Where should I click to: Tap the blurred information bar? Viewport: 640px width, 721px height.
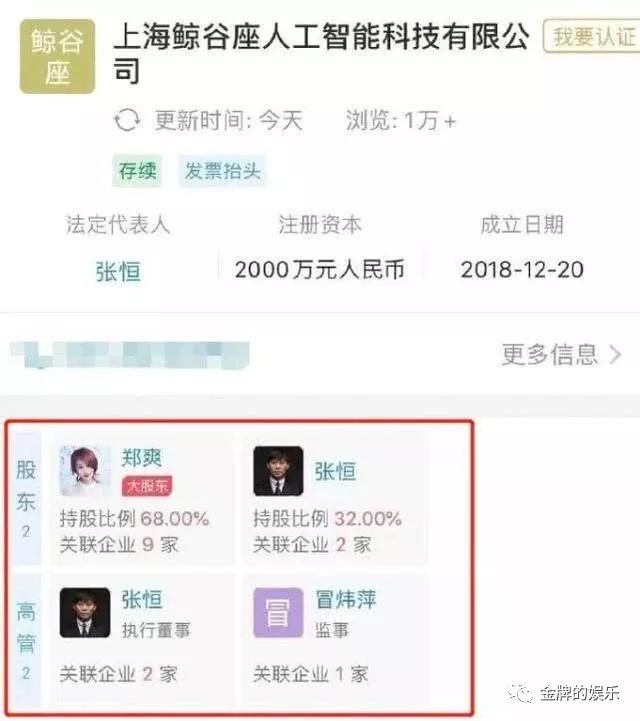130,355
